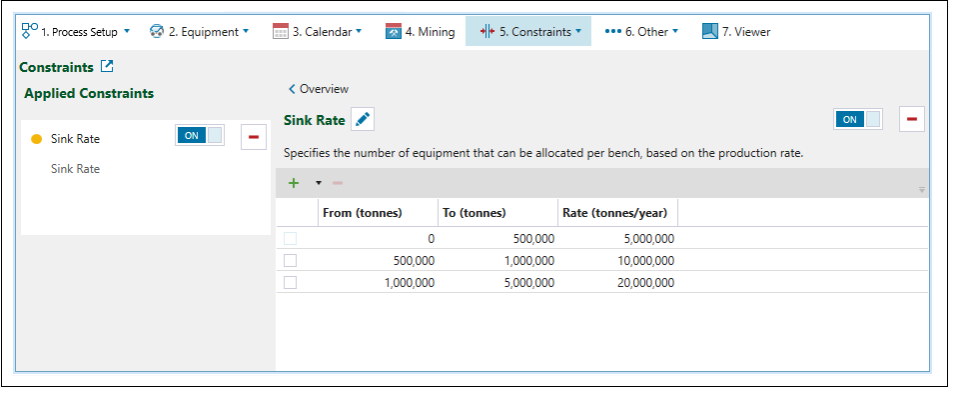Open dropdown arrow next to add row plus
This screenshot has height=393, width=953.
click(x=318, y=183)
